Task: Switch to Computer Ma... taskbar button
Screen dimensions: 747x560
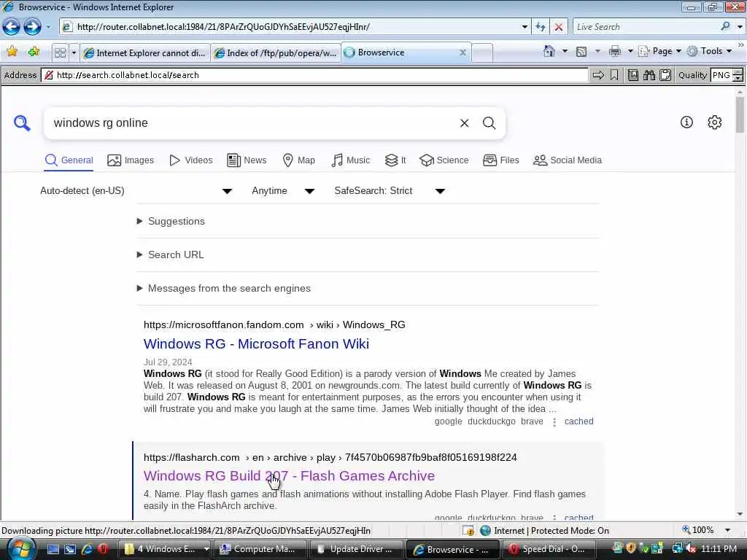Action: click(x=259, y=549)
